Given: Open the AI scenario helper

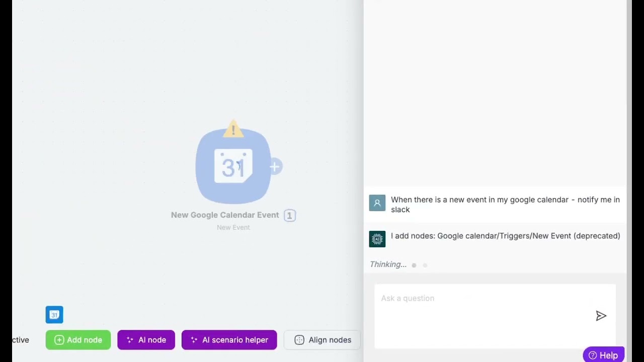Looking at the screenshot, I should pyautogui.click(x=229, y=340).
